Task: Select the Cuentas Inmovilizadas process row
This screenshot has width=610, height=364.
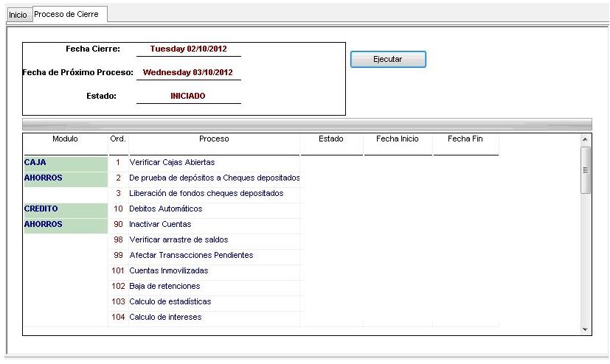Action: coord(214,271)
